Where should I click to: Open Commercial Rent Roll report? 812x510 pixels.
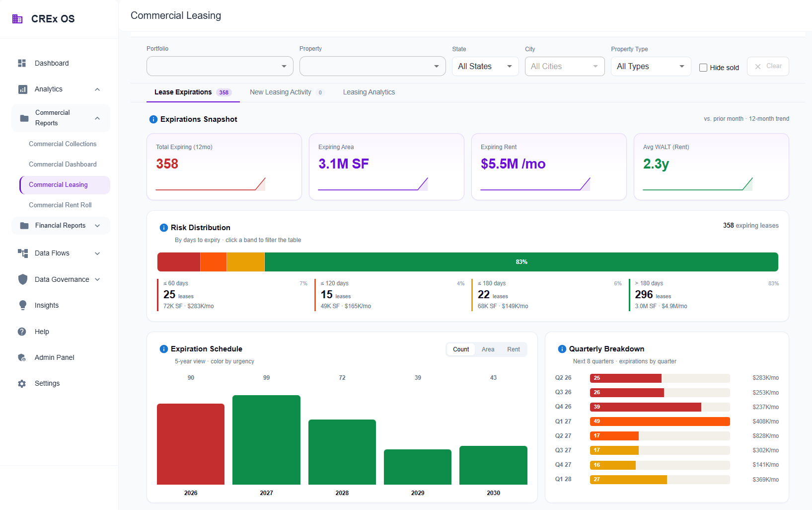click(60, 205)
